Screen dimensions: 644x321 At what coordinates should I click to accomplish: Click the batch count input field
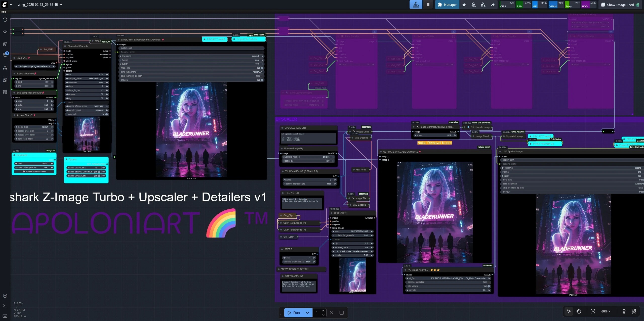click(x=317, y=313)
